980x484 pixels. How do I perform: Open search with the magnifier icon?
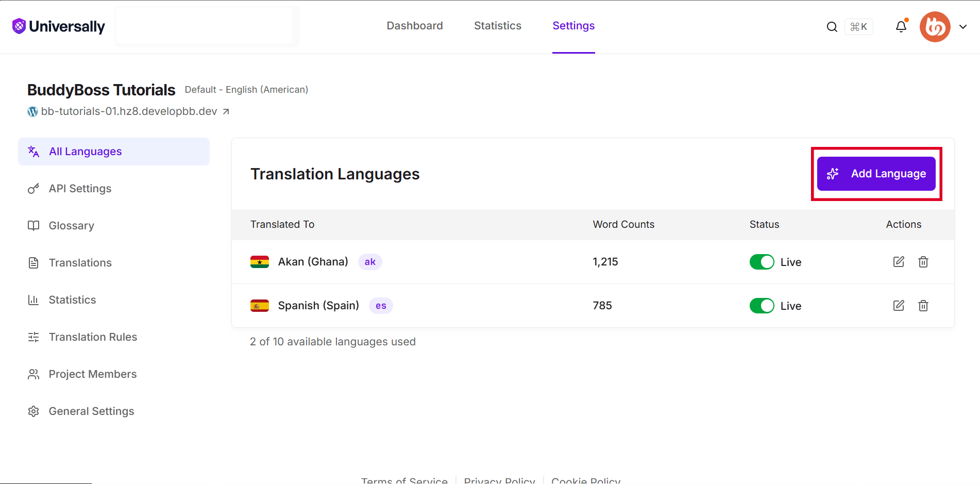(832, 27)
